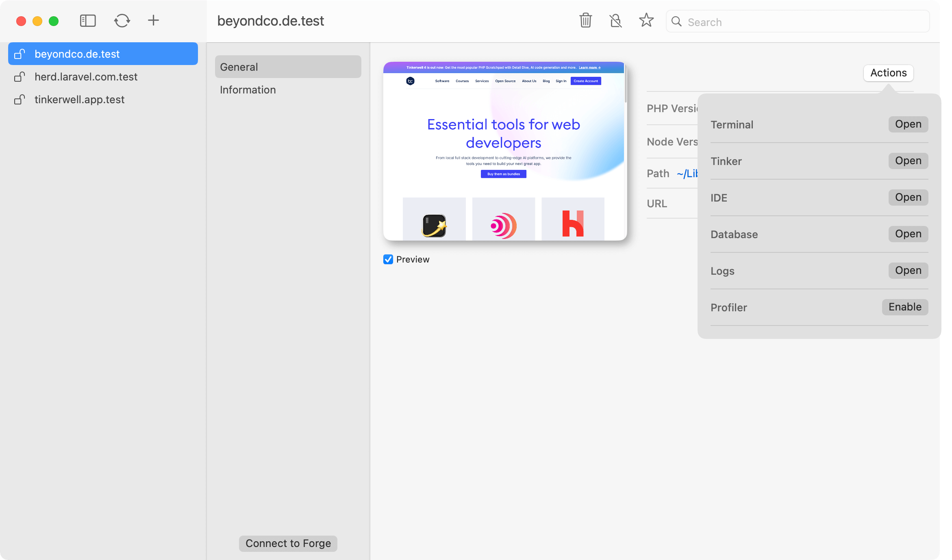Image resolution: width=952 pixels, height=560 pixels.
Task: Click the crossed-out lock secure icon
Action: [616, 20]
